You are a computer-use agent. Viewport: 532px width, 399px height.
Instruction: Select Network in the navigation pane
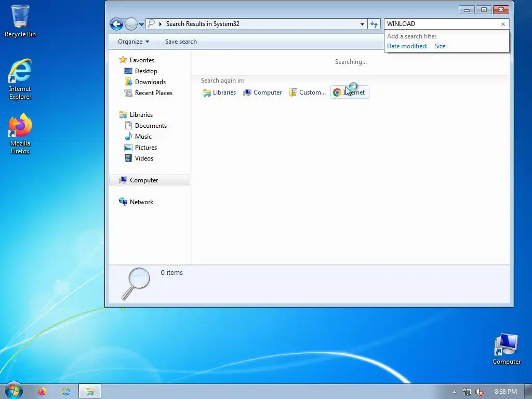[x=141, y=202]
